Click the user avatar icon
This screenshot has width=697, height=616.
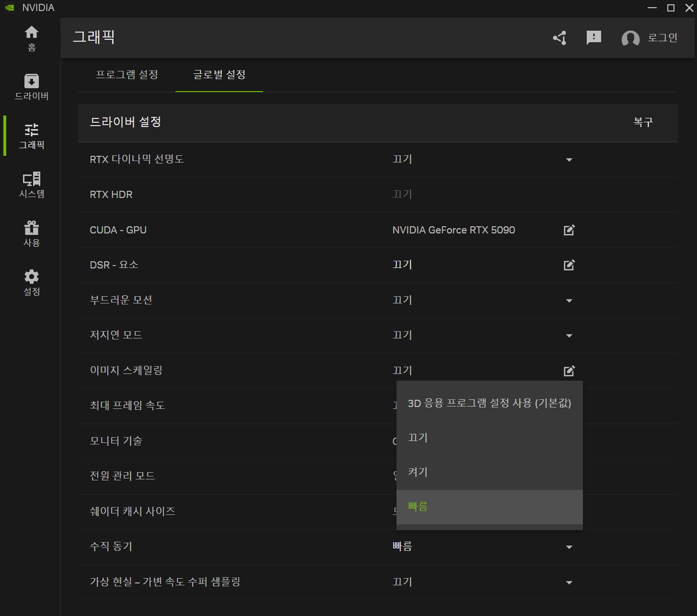click(630, 38)
